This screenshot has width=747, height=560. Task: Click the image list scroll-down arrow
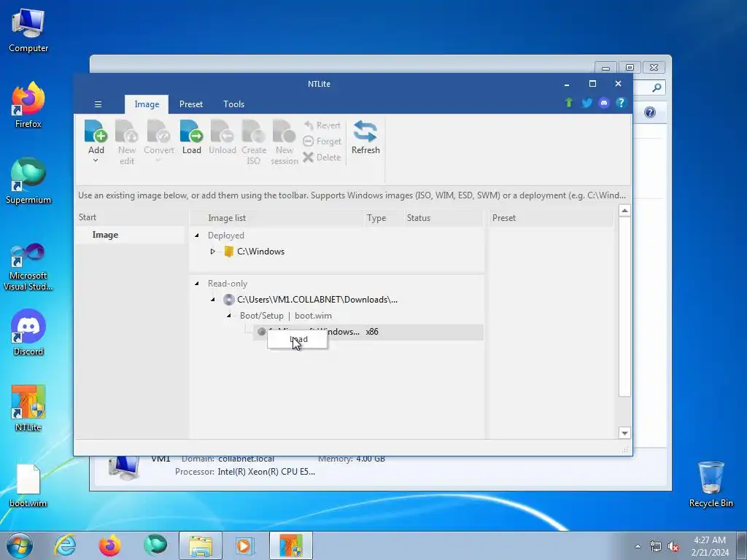(x=624, y=433)
